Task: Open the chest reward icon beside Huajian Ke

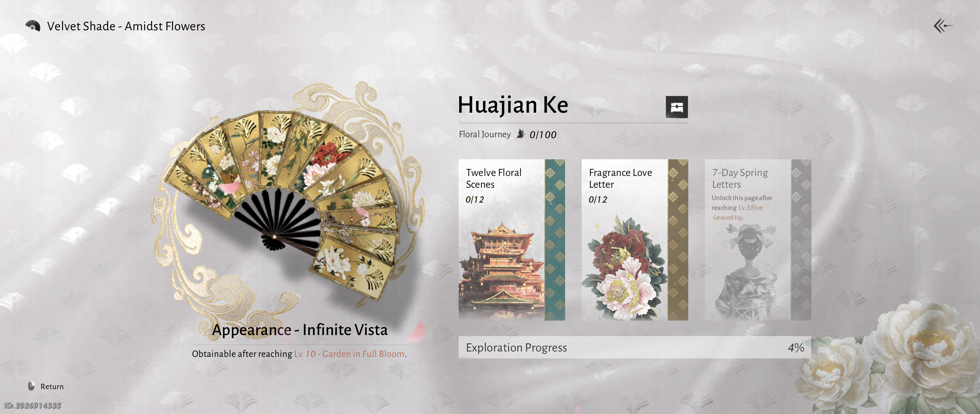Action: click(676, 107)
